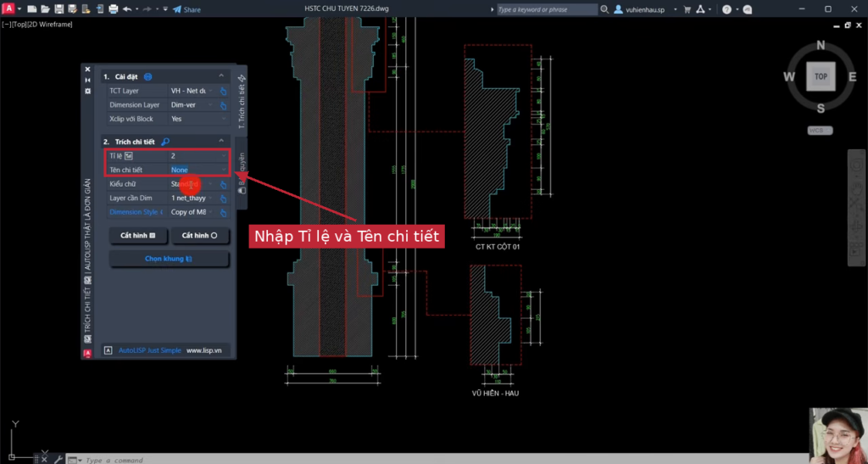Click the Chọn khung button
868x464 pixels.
[x=169, y=259]
